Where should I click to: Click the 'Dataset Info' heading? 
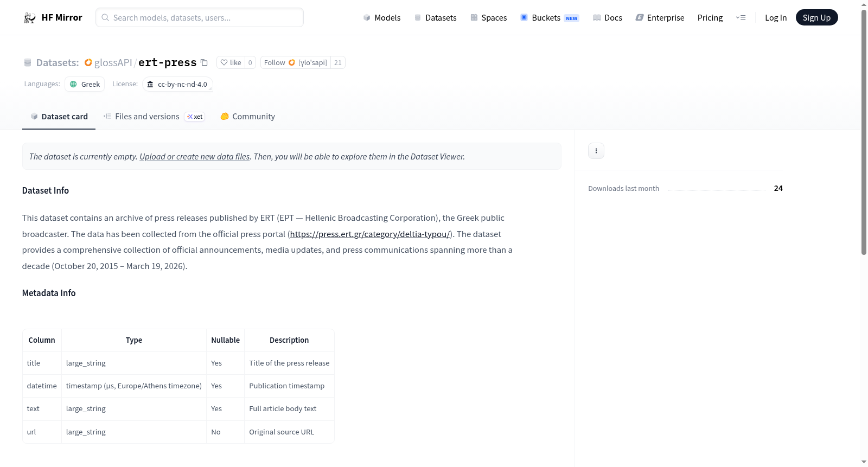(46, 190)
